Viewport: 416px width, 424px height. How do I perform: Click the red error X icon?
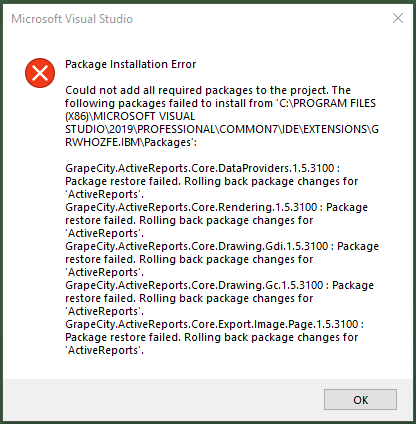tap(40, 73)
